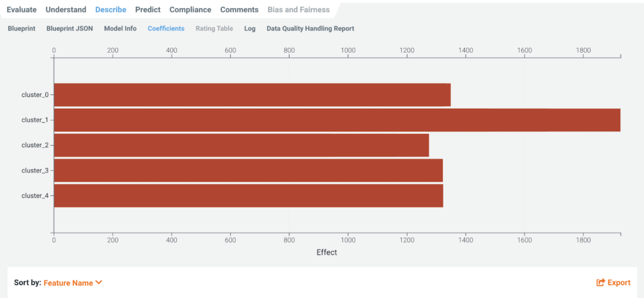Select the Coefficients sub-tab
The image size is (644, 298).
coord(166,28)
